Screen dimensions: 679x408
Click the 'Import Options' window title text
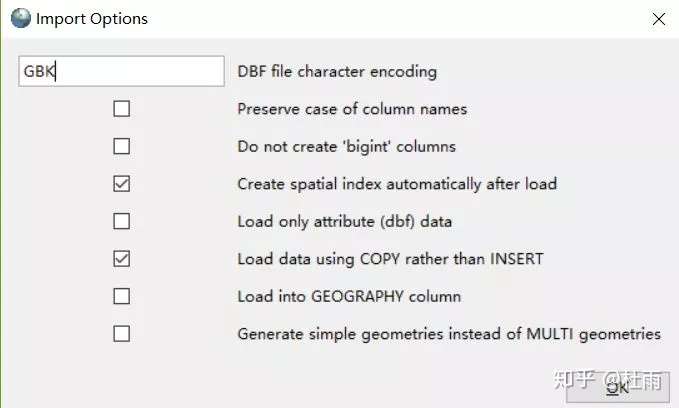91,18
